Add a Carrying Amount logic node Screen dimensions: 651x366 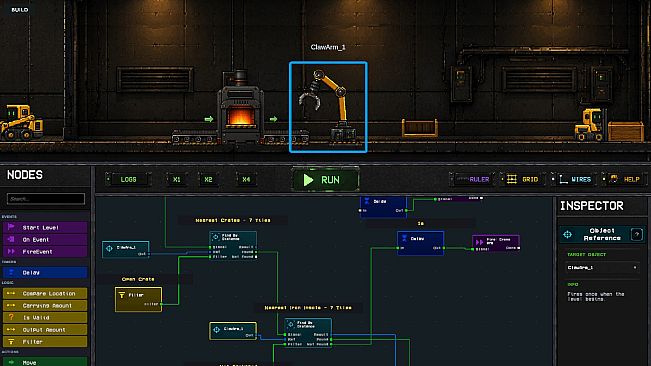point(45,305)
